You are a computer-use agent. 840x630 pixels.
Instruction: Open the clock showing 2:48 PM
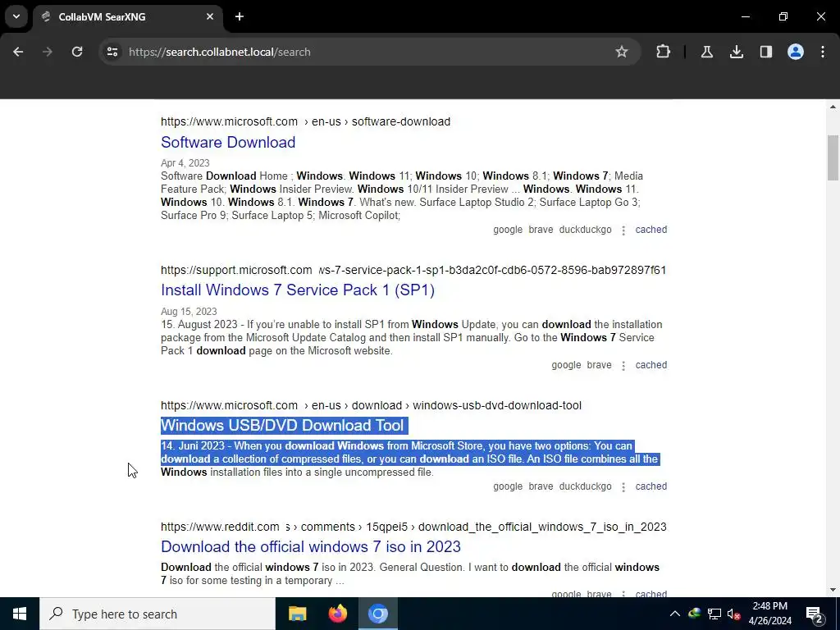click(769, 614)
